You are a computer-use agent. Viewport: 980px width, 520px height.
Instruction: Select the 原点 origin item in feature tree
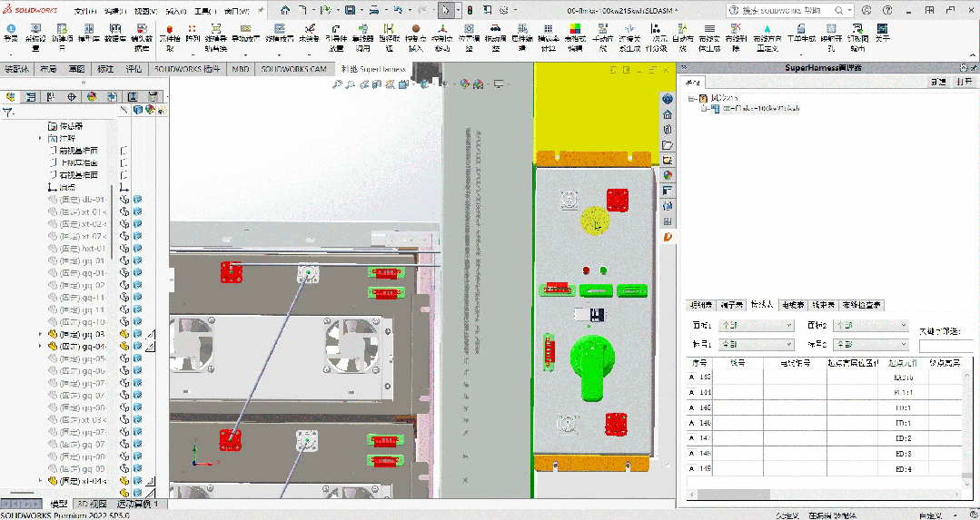(67, 187)
